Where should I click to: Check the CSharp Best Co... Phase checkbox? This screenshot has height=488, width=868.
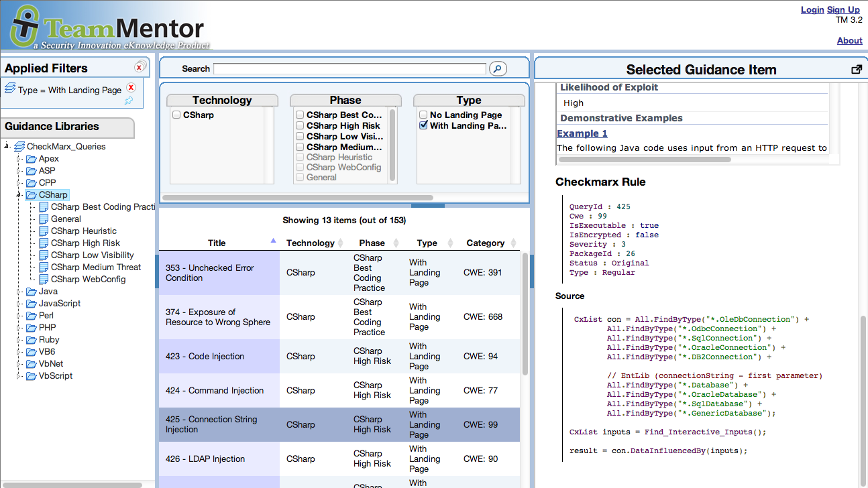(x=300, y=115)
